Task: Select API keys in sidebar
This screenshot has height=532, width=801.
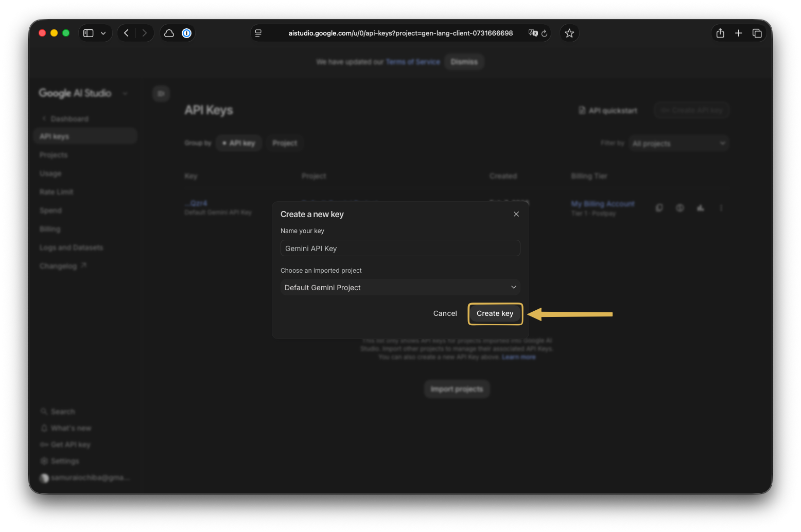Action: [x=85, y=136]
